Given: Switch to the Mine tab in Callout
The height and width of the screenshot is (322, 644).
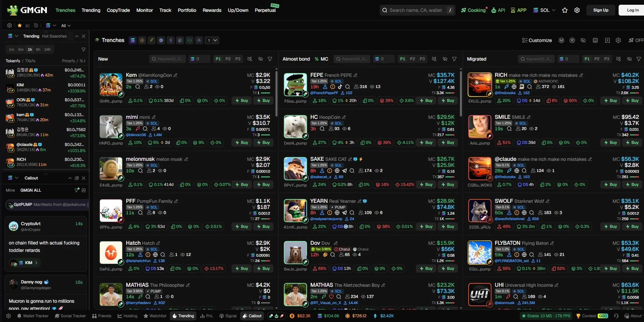Looking at the screenshot, I should tap(10, 190).
